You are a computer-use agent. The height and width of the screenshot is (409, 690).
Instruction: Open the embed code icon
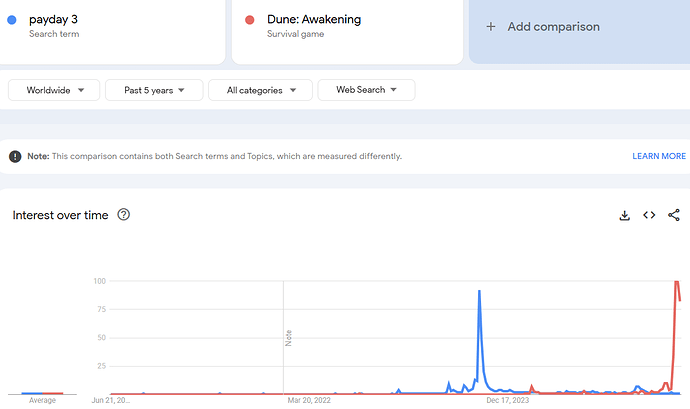coord(649,215)
